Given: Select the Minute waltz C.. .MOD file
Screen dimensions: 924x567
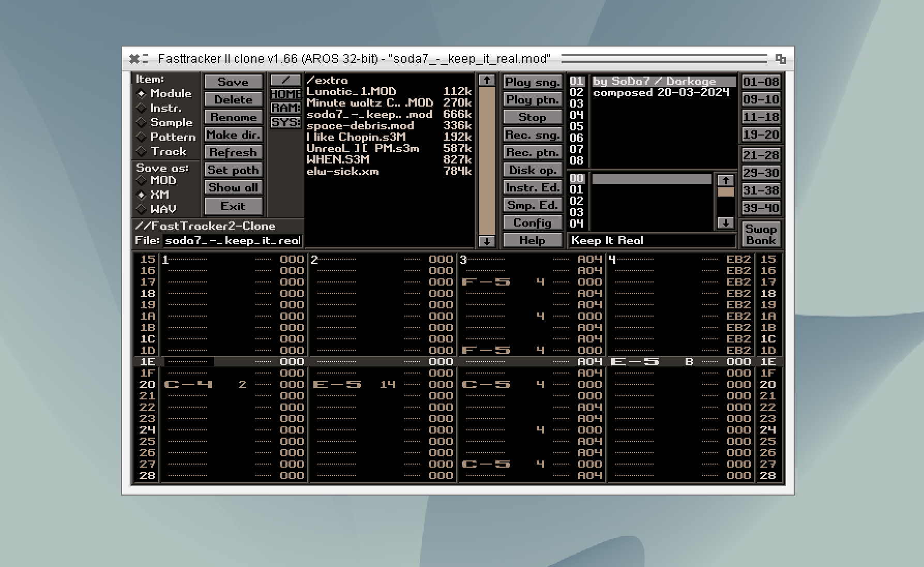Looking at the screenshot, I should click(x=389, y=103).
